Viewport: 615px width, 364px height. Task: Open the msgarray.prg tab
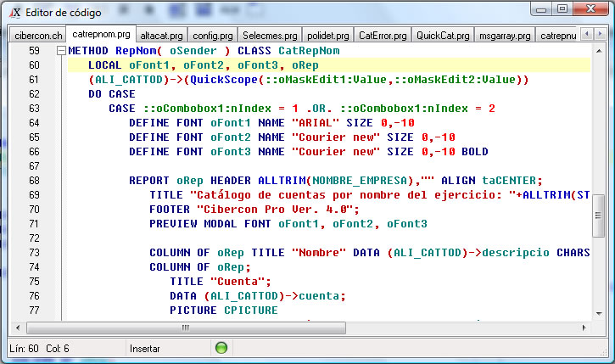[x=502, y=36]
